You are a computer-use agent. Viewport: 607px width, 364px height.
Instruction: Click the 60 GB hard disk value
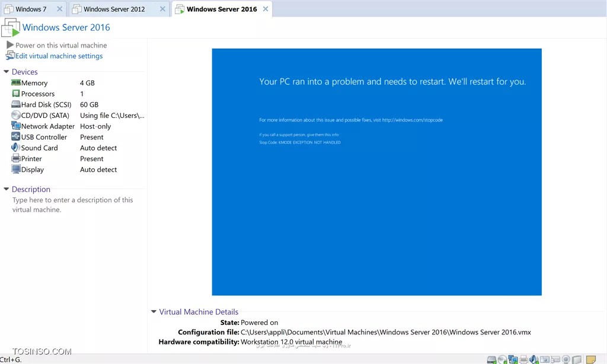click(89, 104)
